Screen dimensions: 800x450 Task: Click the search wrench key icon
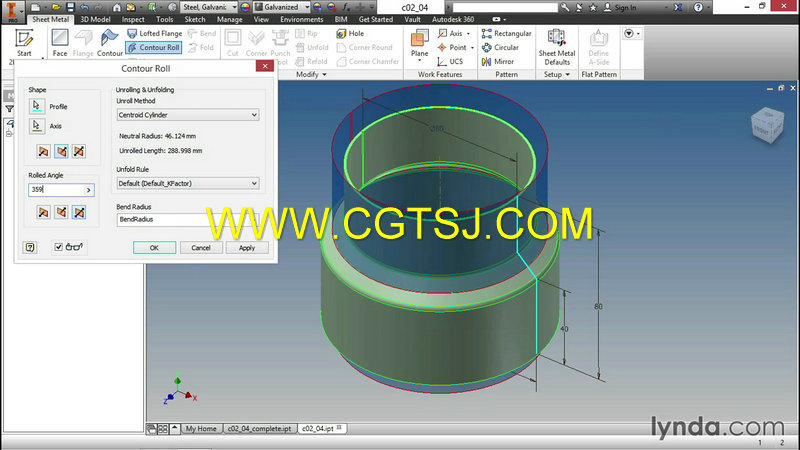coord(564,7)
